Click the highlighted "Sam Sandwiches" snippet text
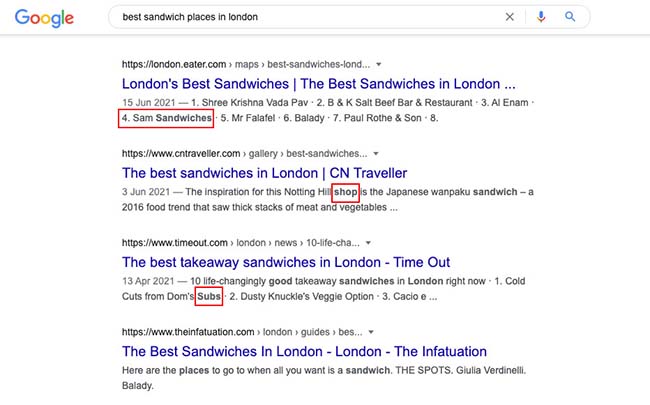This screenshot has height=405, width=650. tap(166, 119)
